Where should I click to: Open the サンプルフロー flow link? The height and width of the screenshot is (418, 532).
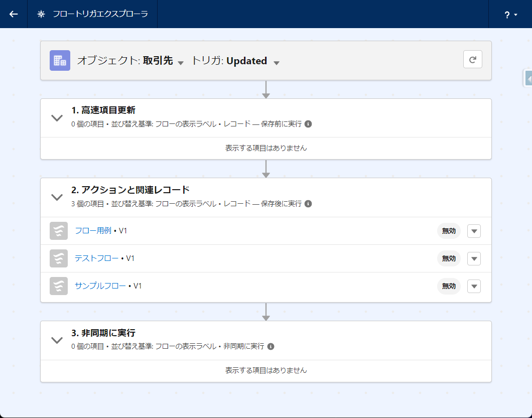(100, 286)
